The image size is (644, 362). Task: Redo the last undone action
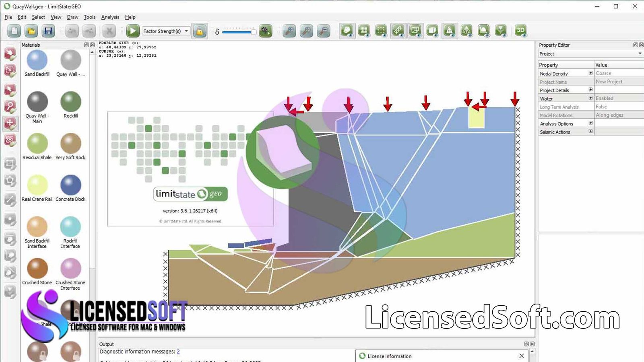click(89, 31)
